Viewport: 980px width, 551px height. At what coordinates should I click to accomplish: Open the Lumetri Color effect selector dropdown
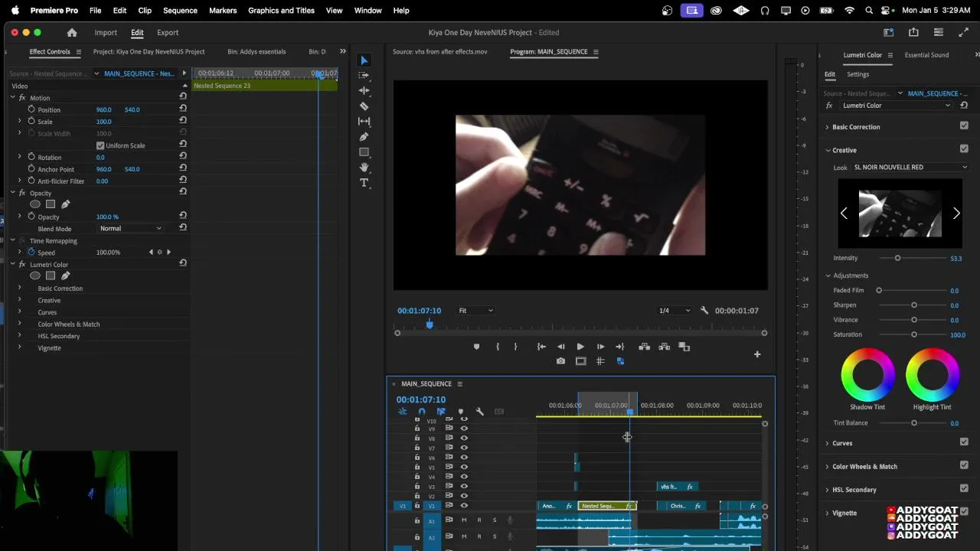(896, 106)
